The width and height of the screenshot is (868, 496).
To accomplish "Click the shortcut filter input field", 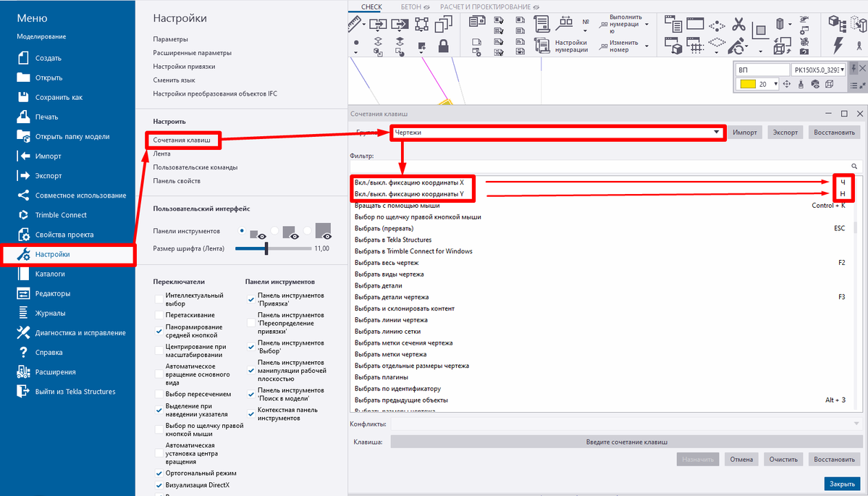I will pyautogui.click(x=606, y=166).
